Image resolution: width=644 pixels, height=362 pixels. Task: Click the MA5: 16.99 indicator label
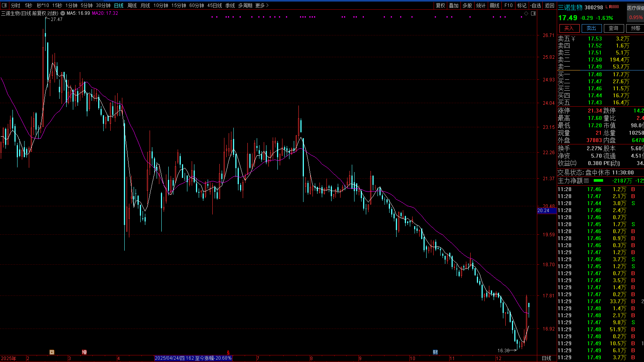coord(78,13)
